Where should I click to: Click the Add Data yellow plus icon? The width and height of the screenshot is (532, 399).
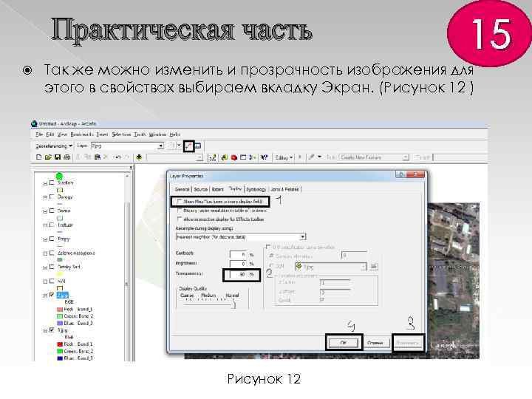(x=139, y=157)
